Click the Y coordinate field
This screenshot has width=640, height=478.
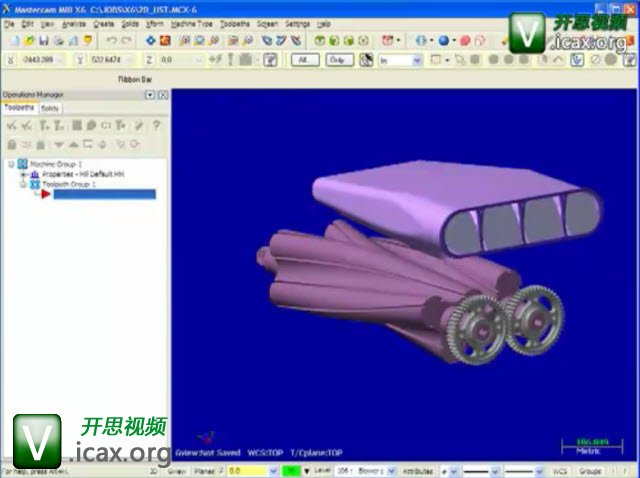111,60
